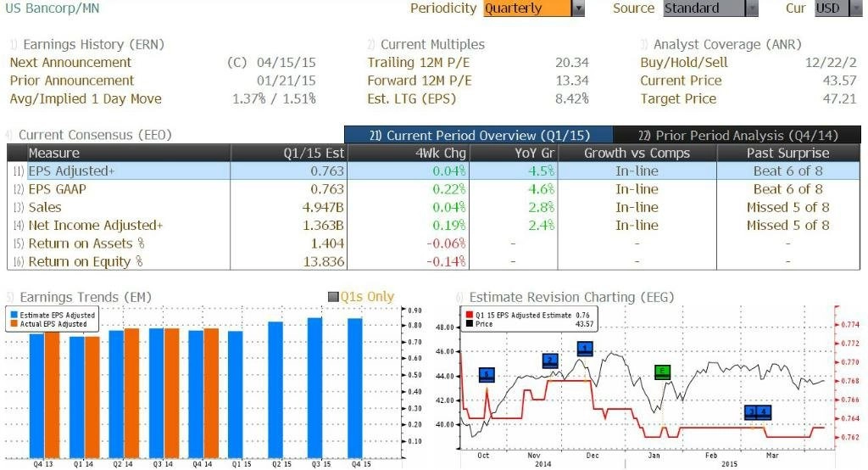The height and width of the screenshot is (470, 868).
Task: Open Current Multiples section
Action: tap(432, 44)
